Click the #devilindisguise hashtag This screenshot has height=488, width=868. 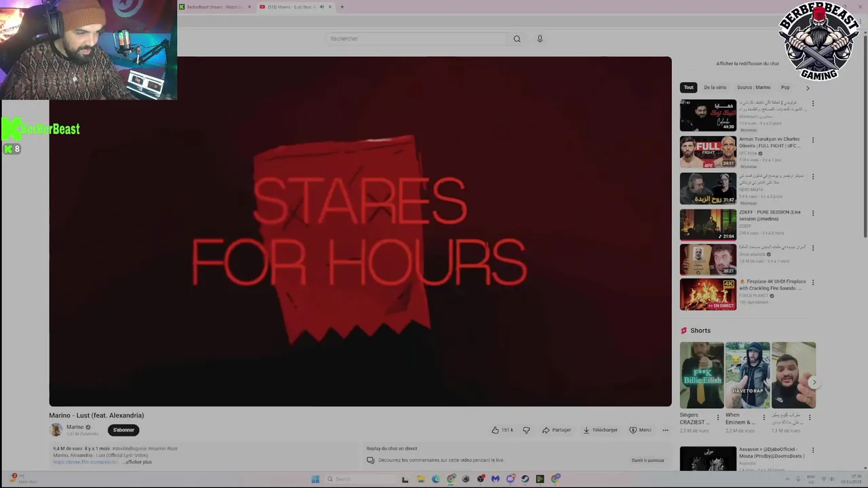pos(129,449)
